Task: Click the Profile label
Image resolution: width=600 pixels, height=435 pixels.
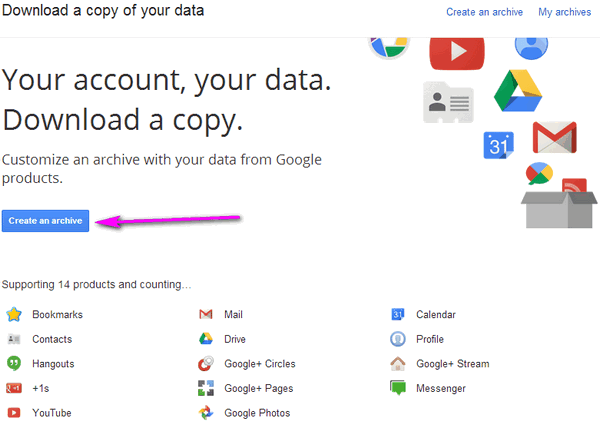Action: (x=430, y=339)
